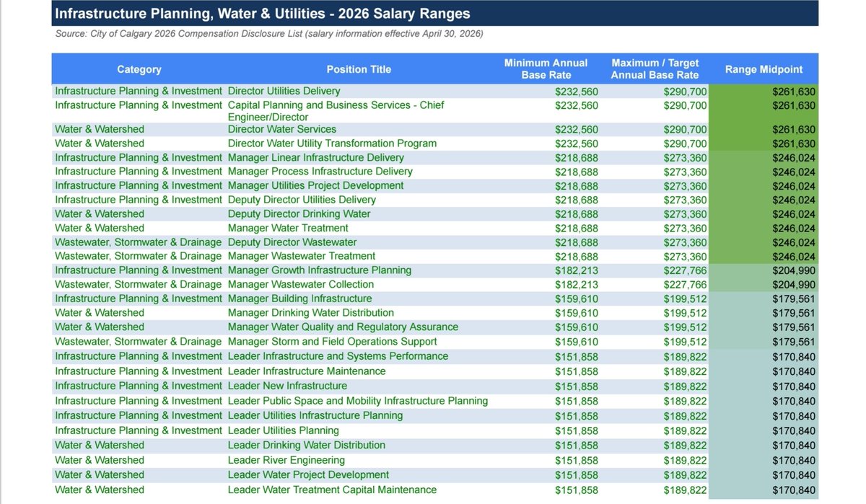Click the 'Minimum Annual Base Rate' header
This screenshot has height=504, width=866.
tap(546, 69)
